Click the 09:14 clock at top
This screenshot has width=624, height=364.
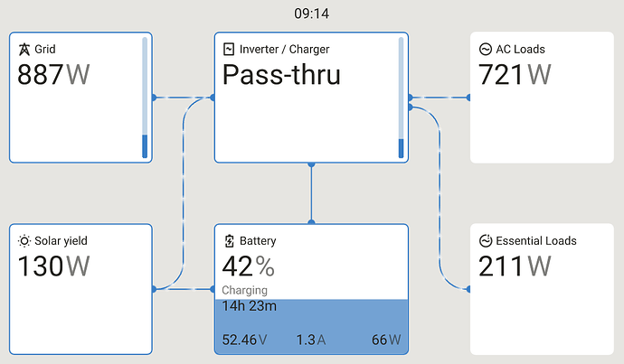[x=312, y=14]
